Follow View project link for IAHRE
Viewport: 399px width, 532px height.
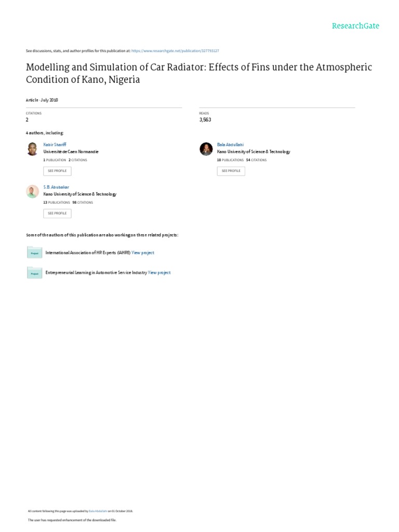tap(143, 252)
